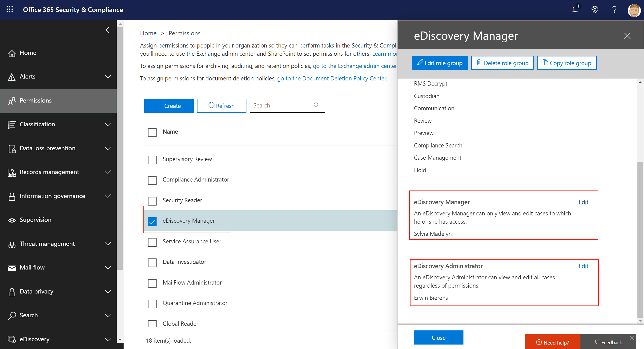
Task: Toggle the Supervisory Review checkbox
Action: click(152, 159)
